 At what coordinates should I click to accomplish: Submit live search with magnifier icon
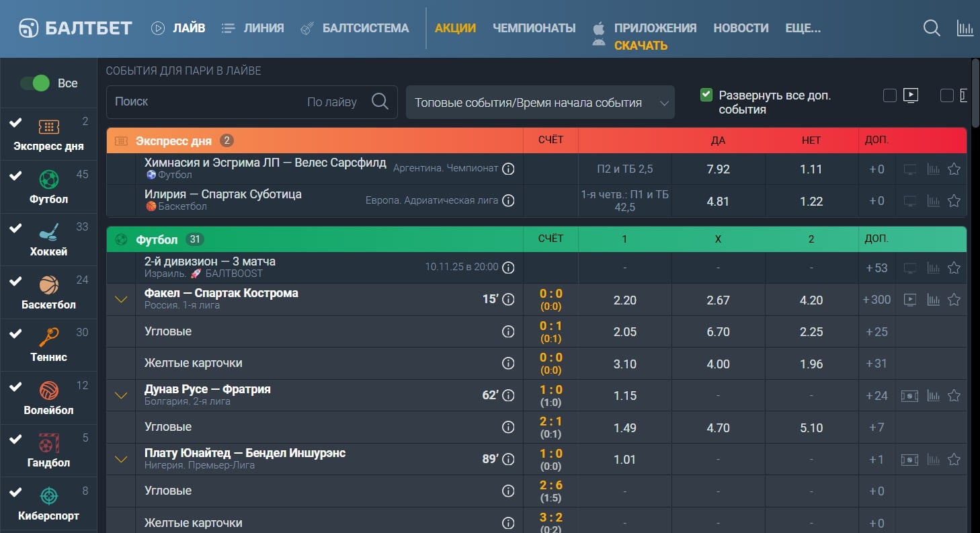tap(380, 102)
